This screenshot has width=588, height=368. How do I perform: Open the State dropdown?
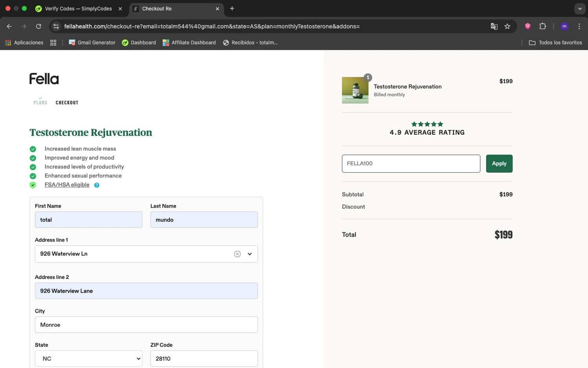pos(89,359)
